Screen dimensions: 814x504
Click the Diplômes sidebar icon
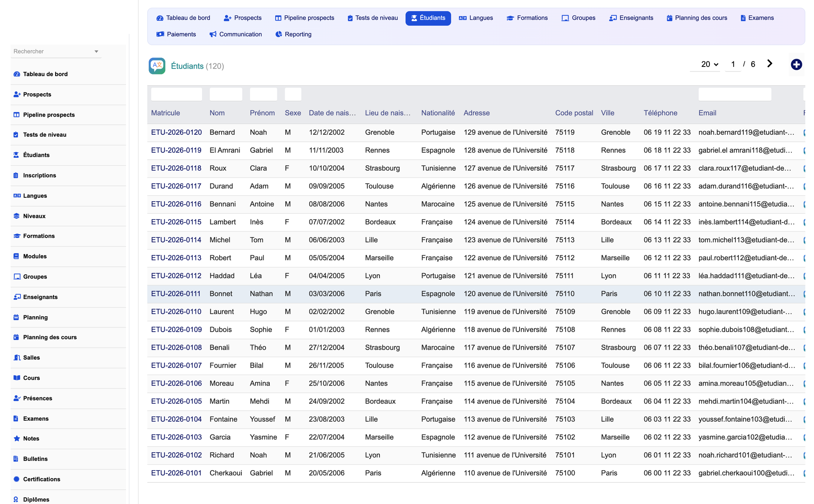16,499
